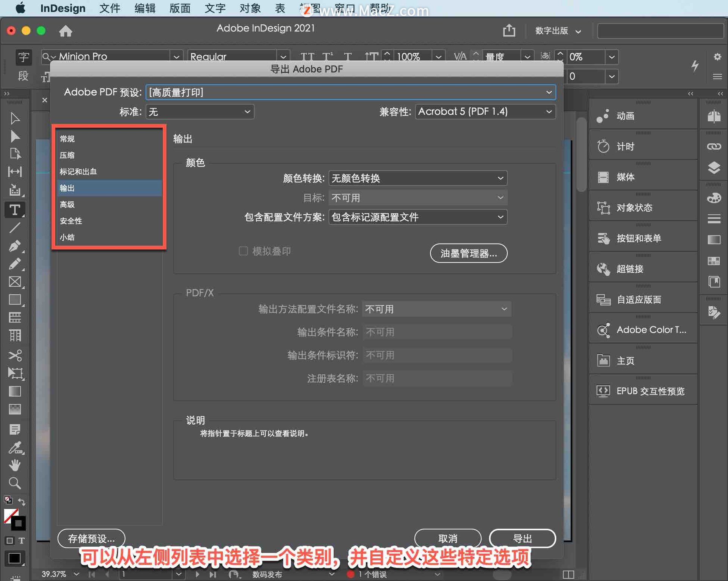Select the Pencil tool
This screenshot has height=581, width=728.
[x=15, y=264]
